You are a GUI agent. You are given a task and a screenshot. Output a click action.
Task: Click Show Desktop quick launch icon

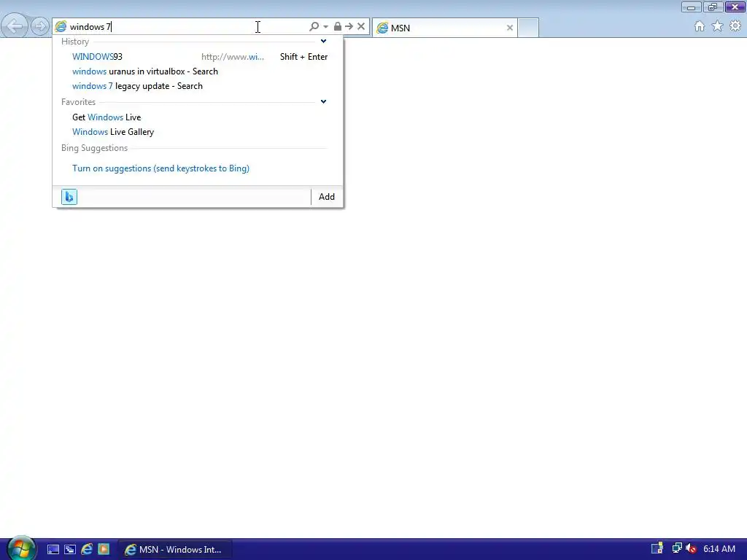[53, 550]
